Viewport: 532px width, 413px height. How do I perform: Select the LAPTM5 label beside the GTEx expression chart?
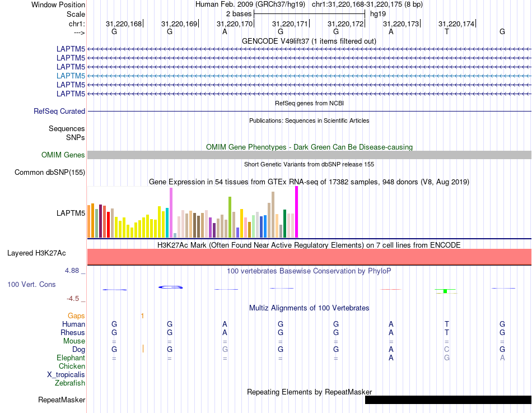71,213
